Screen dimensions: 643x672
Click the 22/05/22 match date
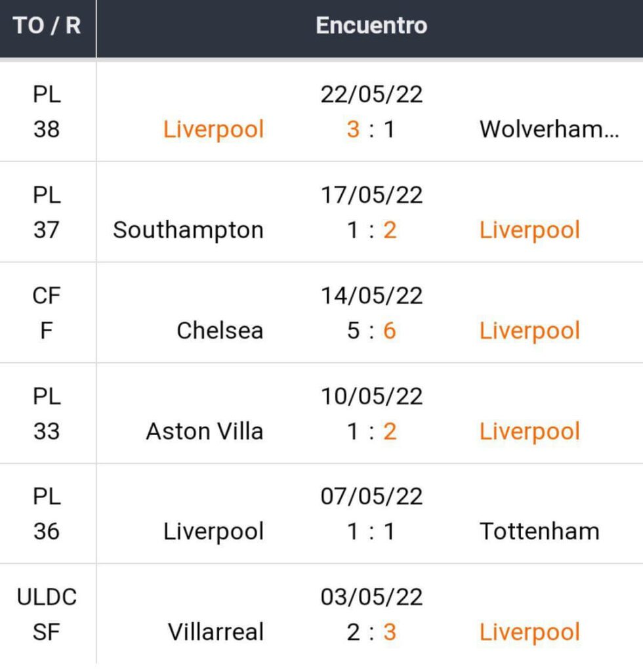(x=371, y=94)
